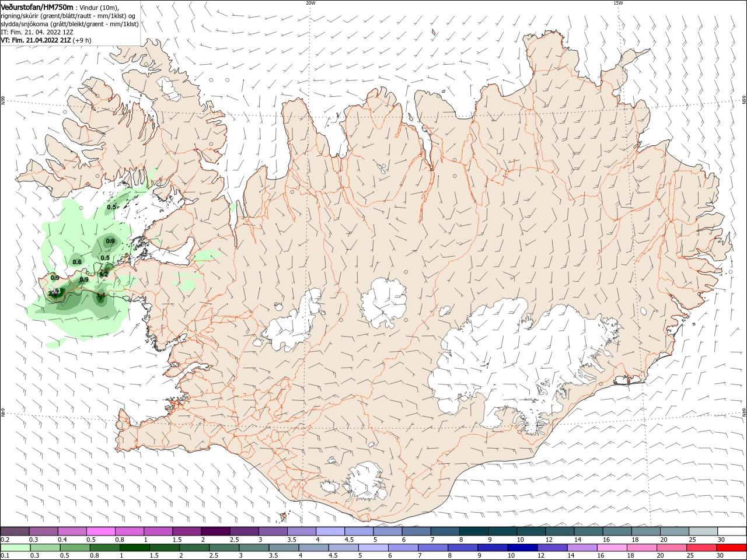Image resolution: width=747 pixels, height=560 pixels.
Task: Select the red 25–30 rain swatch
Action: pyautogui.click(x=703, y=548)
